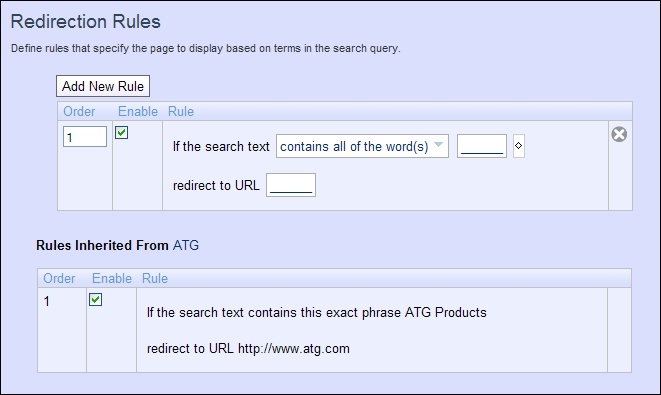Click the Redirection Rules page heading
This screenshot has width=661, height=395.
[86, 21]
